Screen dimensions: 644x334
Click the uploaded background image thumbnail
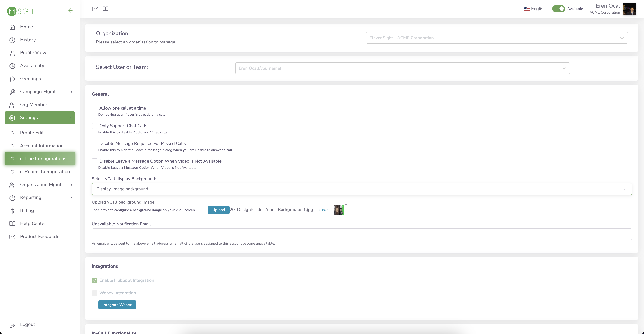pyautogui.click(x=339, y=210)
